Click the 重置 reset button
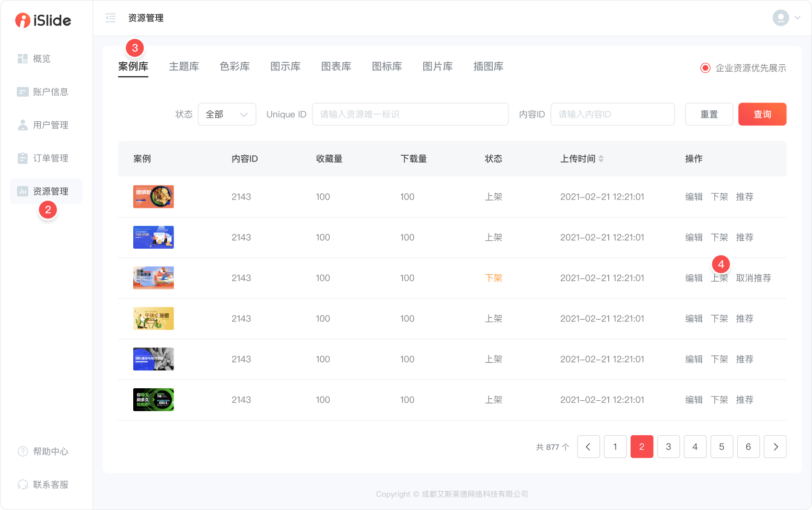 [x=709, y=114]
